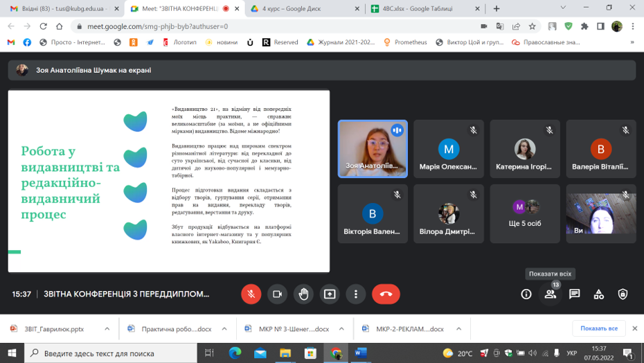Raise your hand in the meeting

click(x=303, y=294)
